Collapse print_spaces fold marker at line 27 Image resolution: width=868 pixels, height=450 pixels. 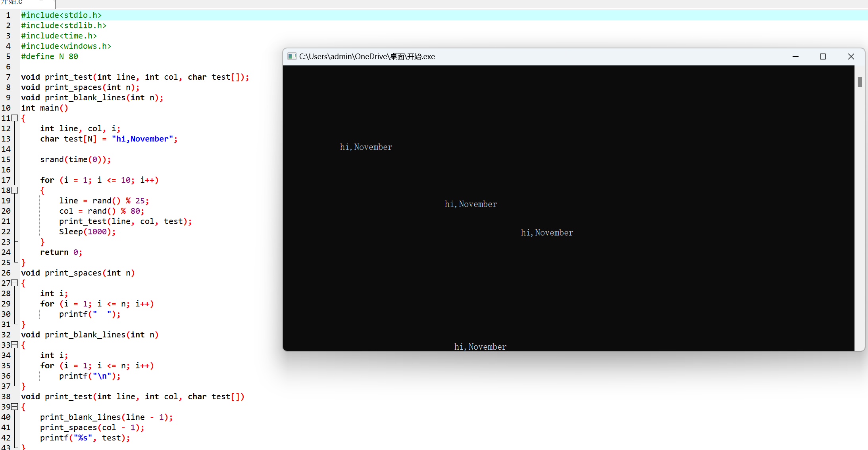tap(15, 283)
